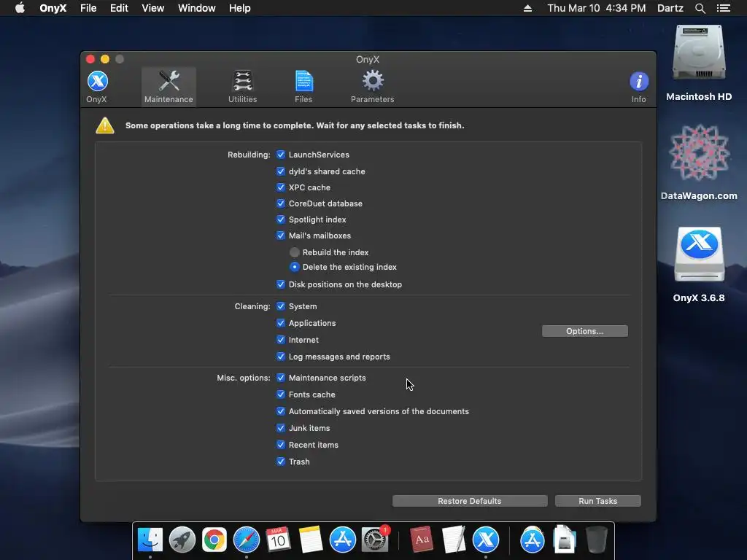Open the Macintosh HD desktop icon
The image size is (747, 560).
tap(699, 63)
